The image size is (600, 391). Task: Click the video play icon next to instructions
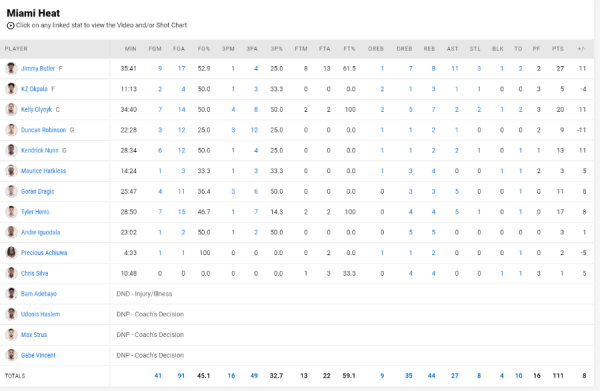(11, 26)
